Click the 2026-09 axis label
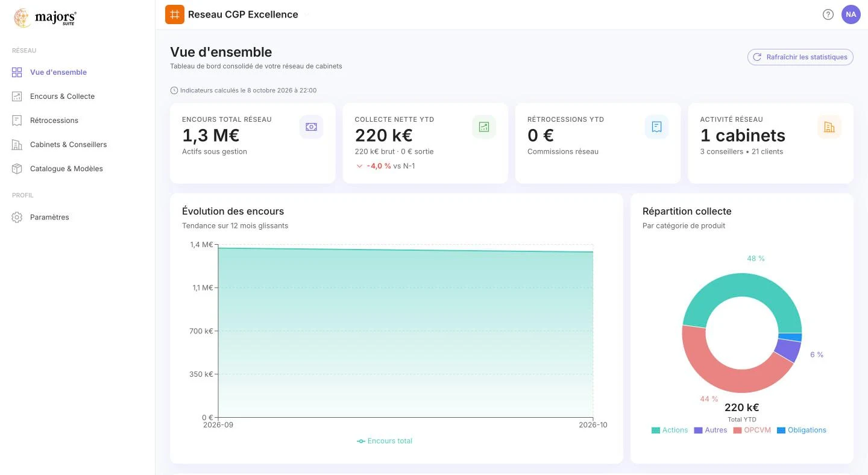 [218, 425]
